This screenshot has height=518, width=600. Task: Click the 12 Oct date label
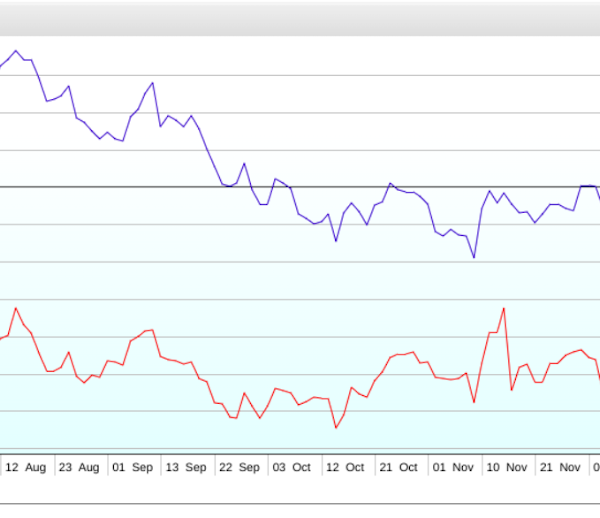point(347,467)
